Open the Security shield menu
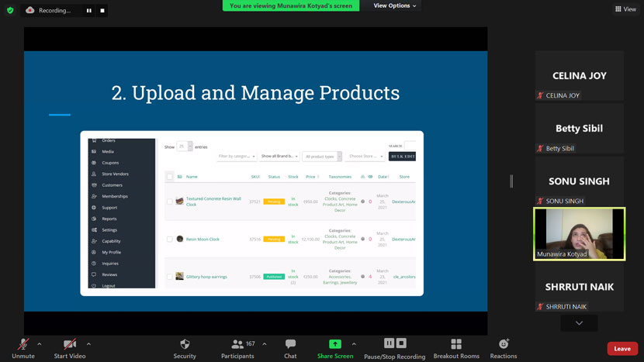 tap(185, 349)
